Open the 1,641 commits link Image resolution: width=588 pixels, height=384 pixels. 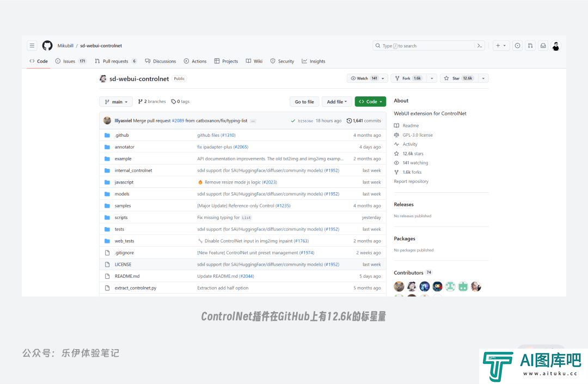click(364, 121)
